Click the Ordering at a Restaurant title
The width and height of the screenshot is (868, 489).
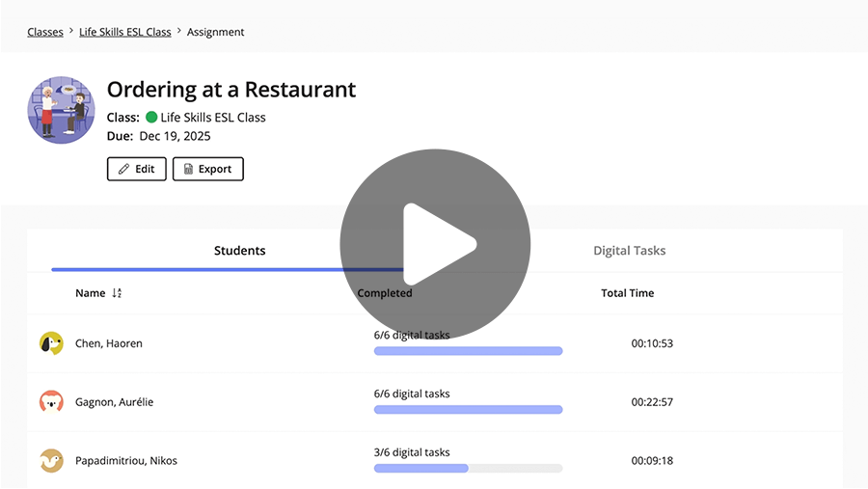pyautogui.click(x=231, y=90)
